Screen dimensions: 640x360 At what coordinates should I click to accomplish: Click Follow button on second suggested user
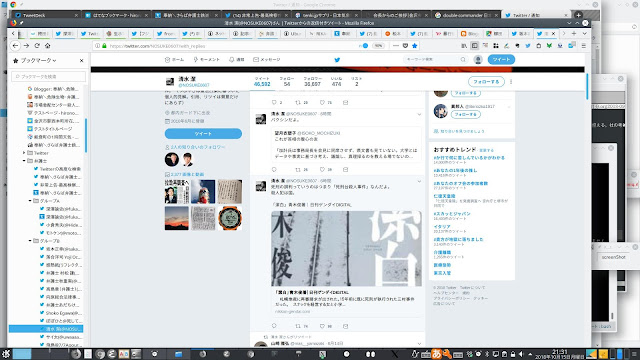point(466,114)
